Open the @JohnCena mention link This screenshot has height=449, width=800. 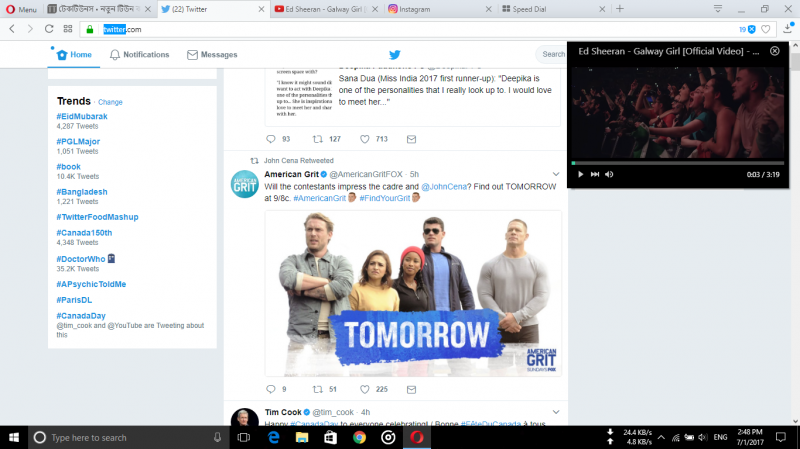[x=444, y=187]
